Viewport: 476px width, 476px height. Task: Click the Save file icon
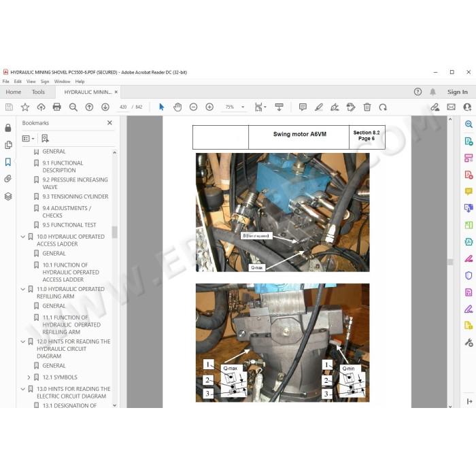9,107
